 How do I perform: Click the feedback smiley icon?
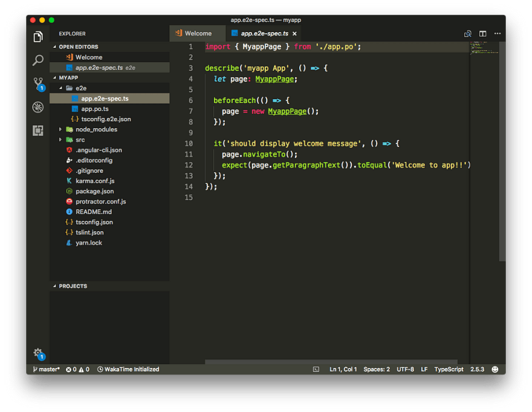click(495, 369)
